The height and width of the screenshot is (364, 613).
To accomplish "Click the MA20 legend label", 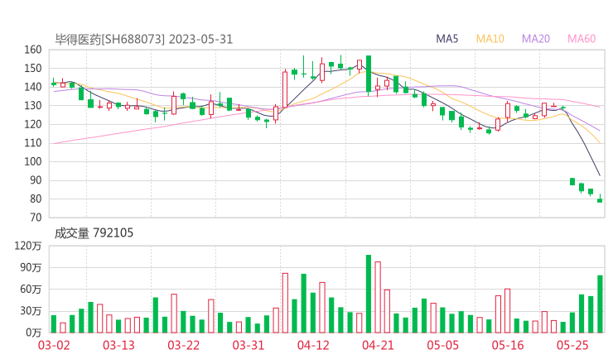I will [536, 39].
